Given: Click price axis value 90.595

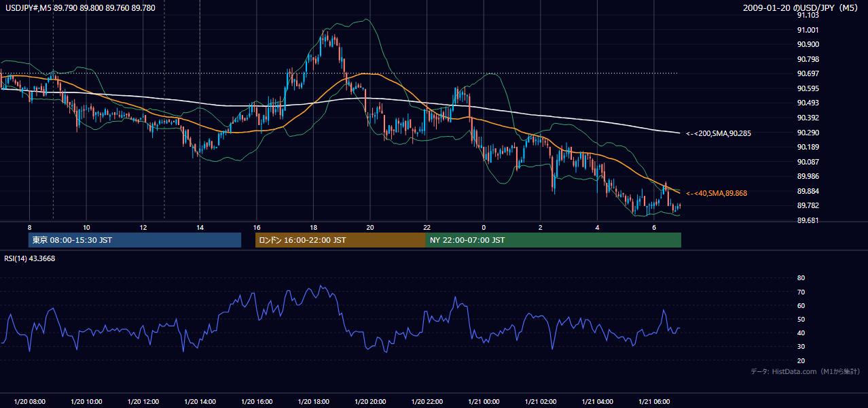Looking at the screenshot, I should (808, 88).
